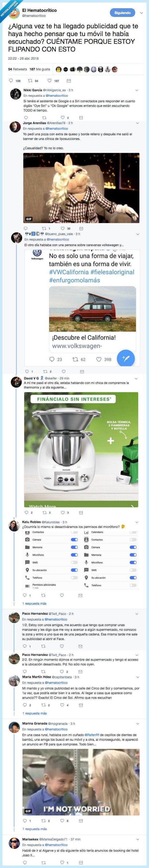149x868 pixels.
Task: Click envelope icon under the main tweet
Action: coord(69,81)
